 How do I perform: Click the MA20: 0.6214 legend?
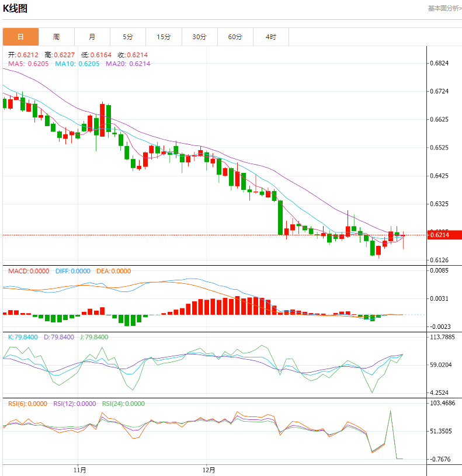(x=128, y=64)
